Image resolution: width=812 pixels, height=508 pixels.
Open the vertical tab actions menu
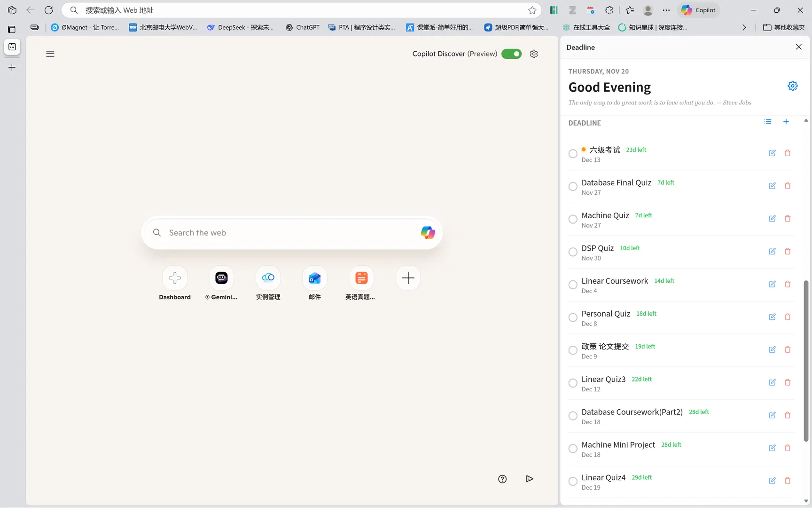pyautogui.click(x=12, y=29)
